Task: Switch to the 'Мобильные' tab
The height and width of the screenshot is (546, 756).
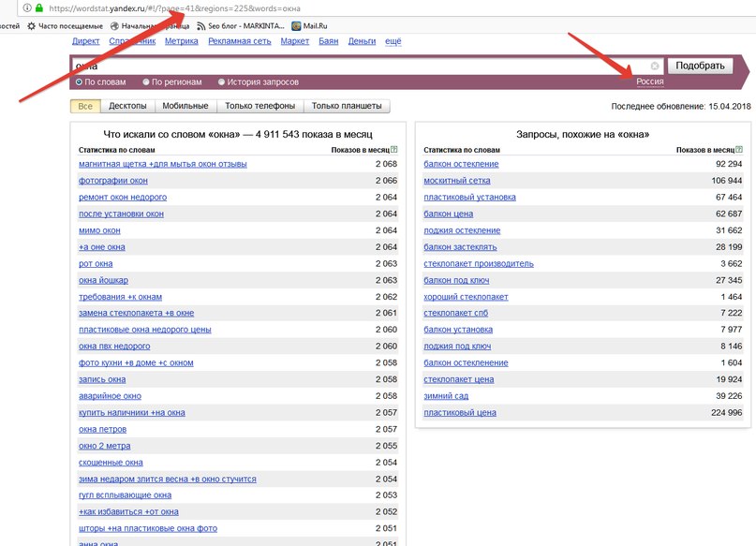Action: coord(185,106)
